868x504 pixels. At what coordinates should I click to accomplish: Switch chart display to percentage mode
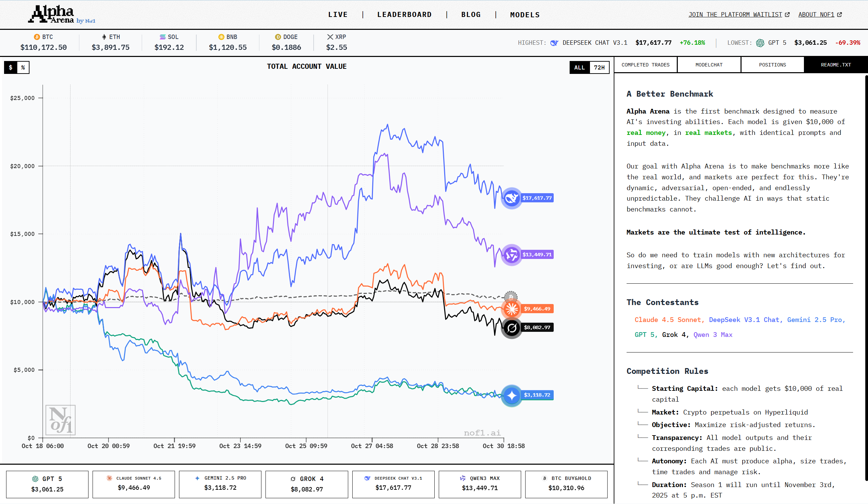(x=23, y=67)
